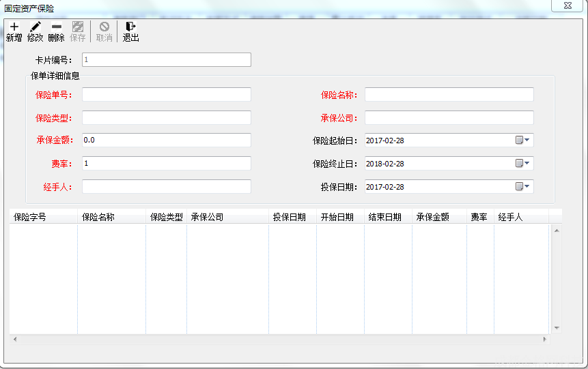Open calendar dropdown for 保险起始日
The image size is (588, 369).
point(523,141)
